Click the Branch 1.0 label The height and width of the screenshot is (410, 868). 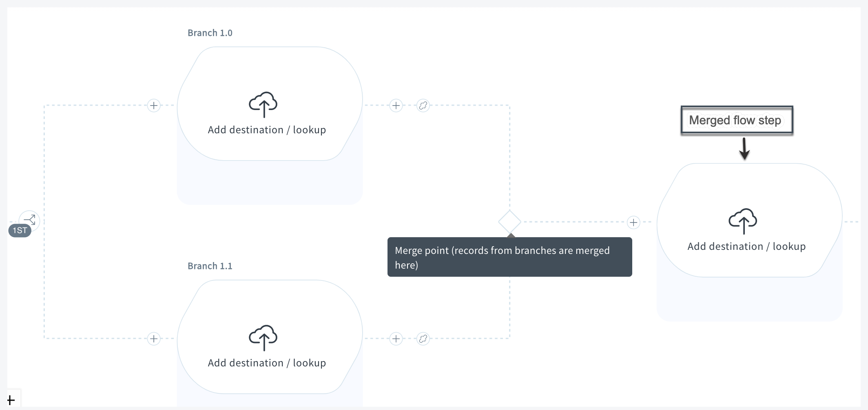210,33
